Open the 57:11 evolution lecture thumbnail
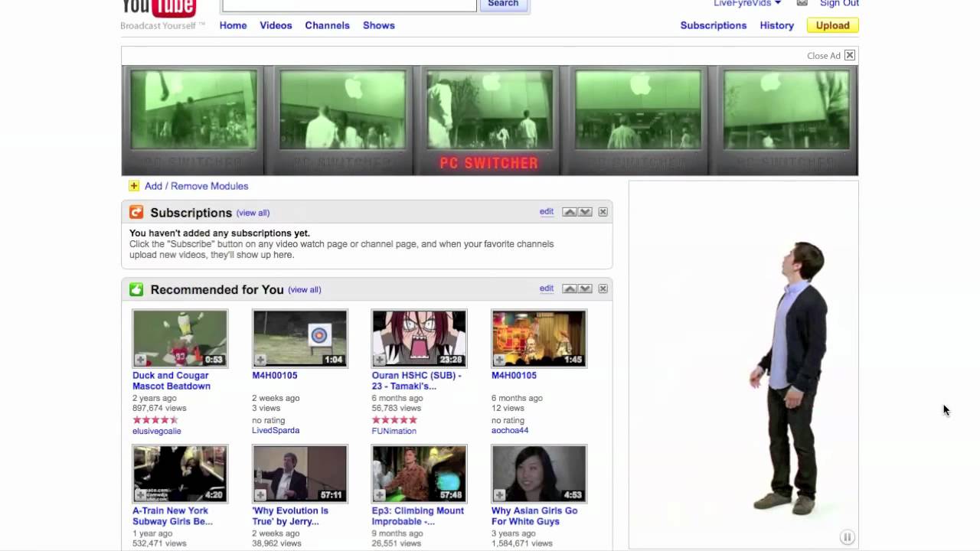This screenshot has height=551, width=980. pyautogui.click(x=300, y=474)
